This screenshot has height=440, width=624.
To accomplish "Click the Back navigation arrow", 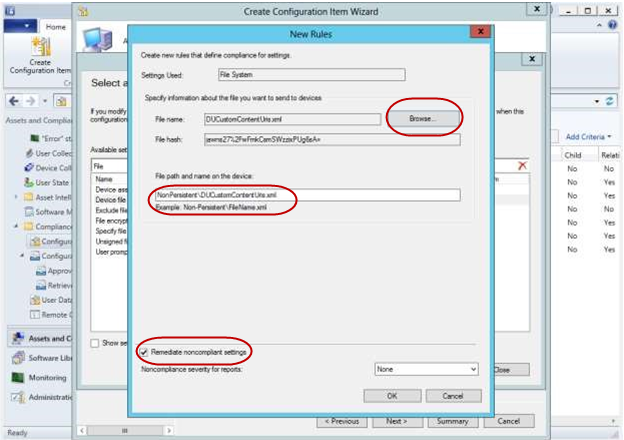I will click(14, 101).
